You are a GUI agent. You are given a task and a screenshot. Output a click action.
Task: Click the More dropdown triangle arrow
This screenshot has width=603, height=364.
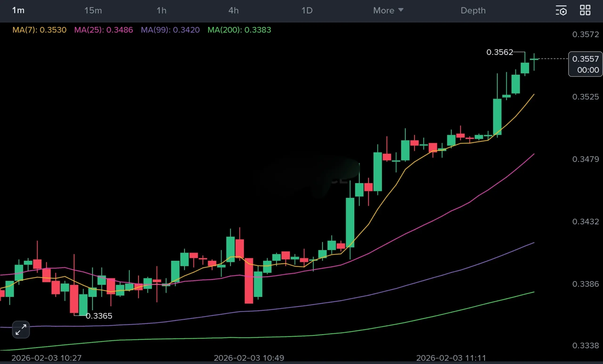point(401,10)
